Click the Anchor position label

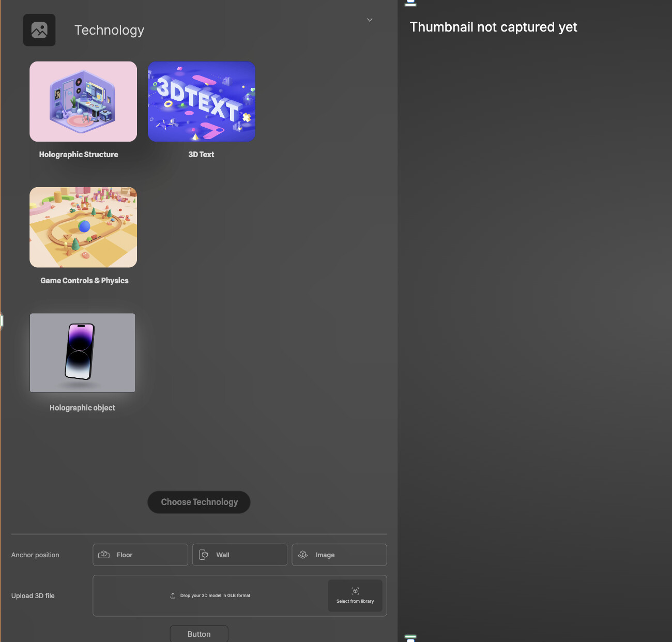pos(35,555)
